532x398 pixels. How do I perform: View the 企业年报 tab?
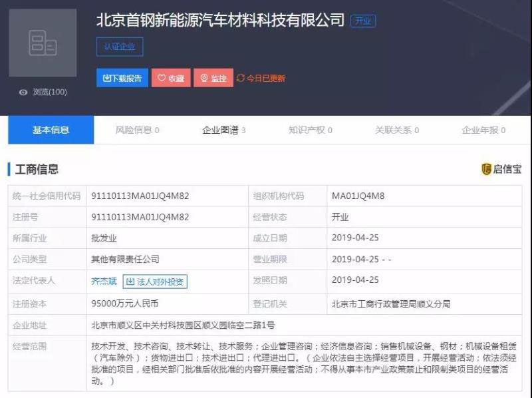click(483, 130)
